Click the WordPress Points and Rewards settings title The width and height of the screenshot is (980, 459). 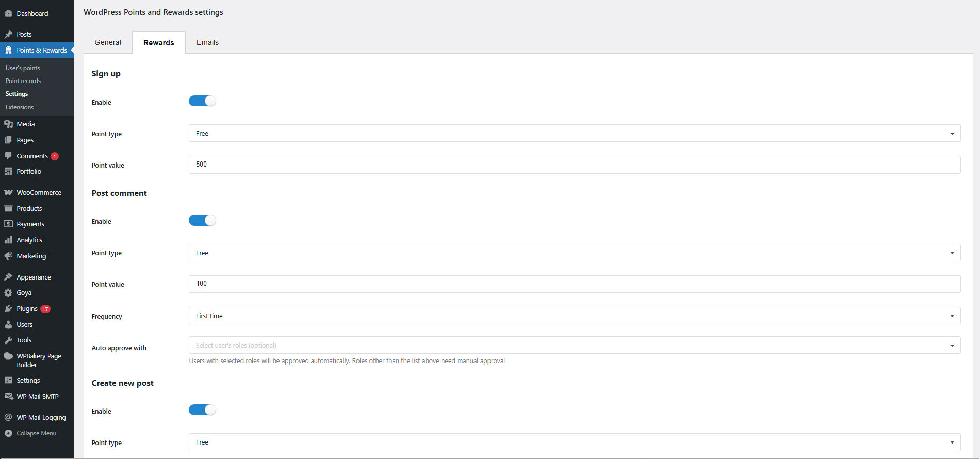pos(153,12)
